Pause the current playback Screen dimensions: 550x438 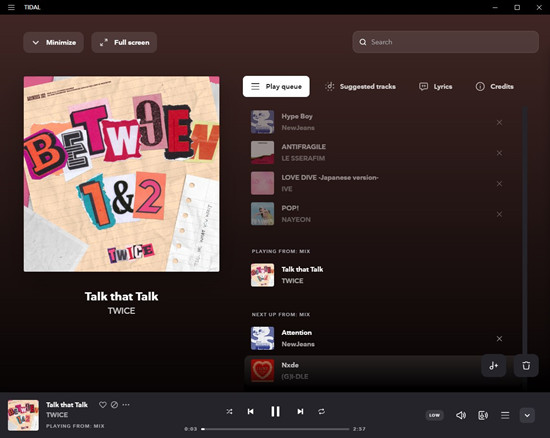[275, 411]
